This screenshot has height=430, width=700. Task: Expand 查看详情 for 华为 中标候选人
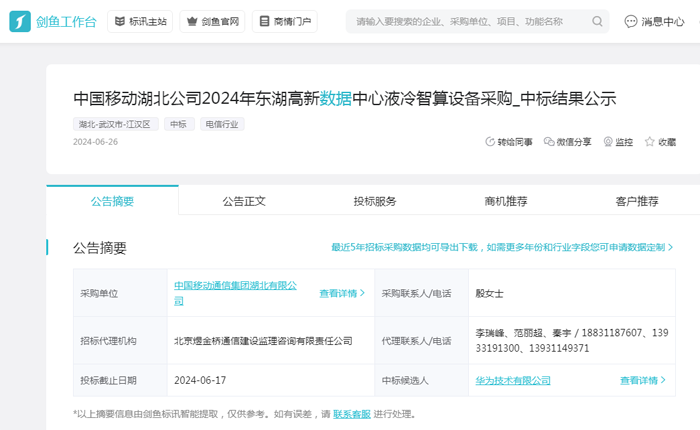point(643,380)
